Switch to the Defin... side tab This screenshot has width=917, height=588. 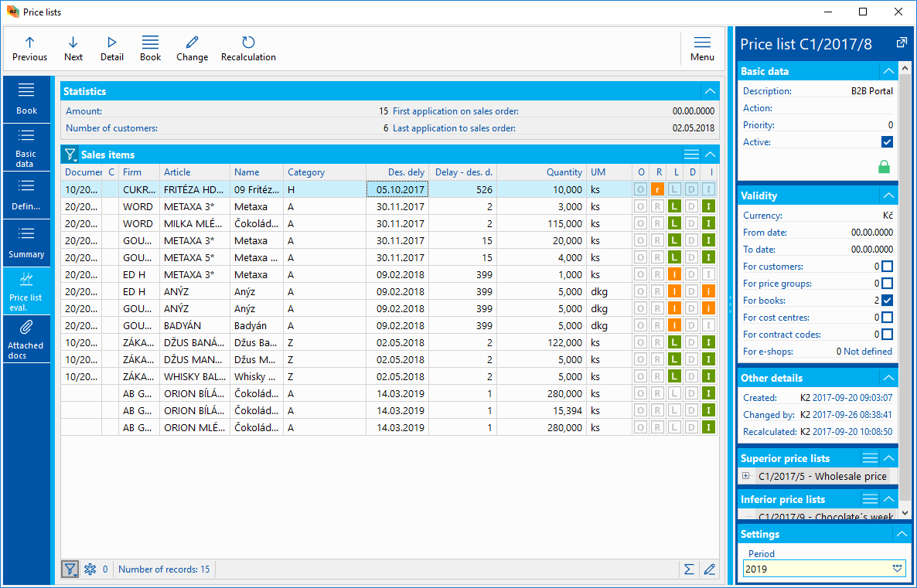[x=26, y=195]
